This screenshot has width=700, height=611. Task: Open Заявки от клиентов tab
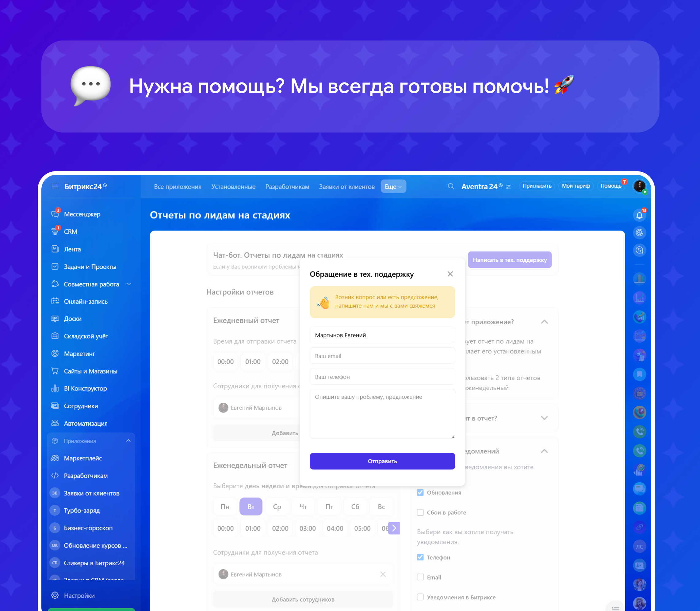pos(346,187)
